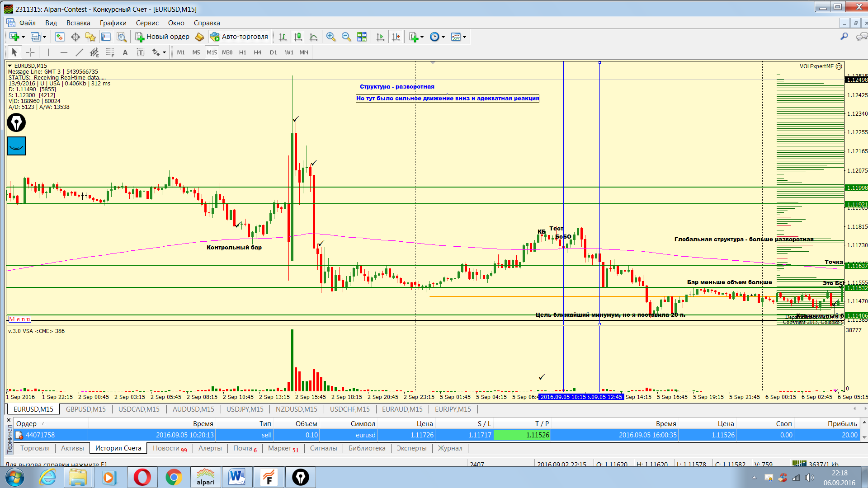Select the Fibonacci retracement tool
The height and width of the screenshot is (488, 868).
click(x=110, y=52)
